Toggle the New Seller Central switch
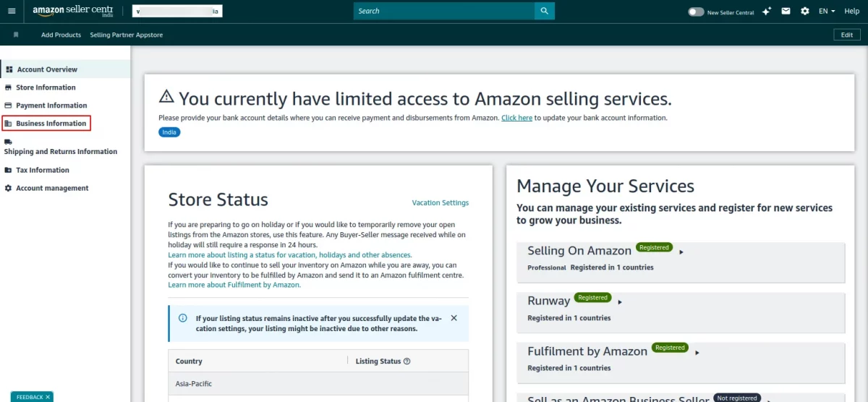868x402 pixels. tap(696, 12)
